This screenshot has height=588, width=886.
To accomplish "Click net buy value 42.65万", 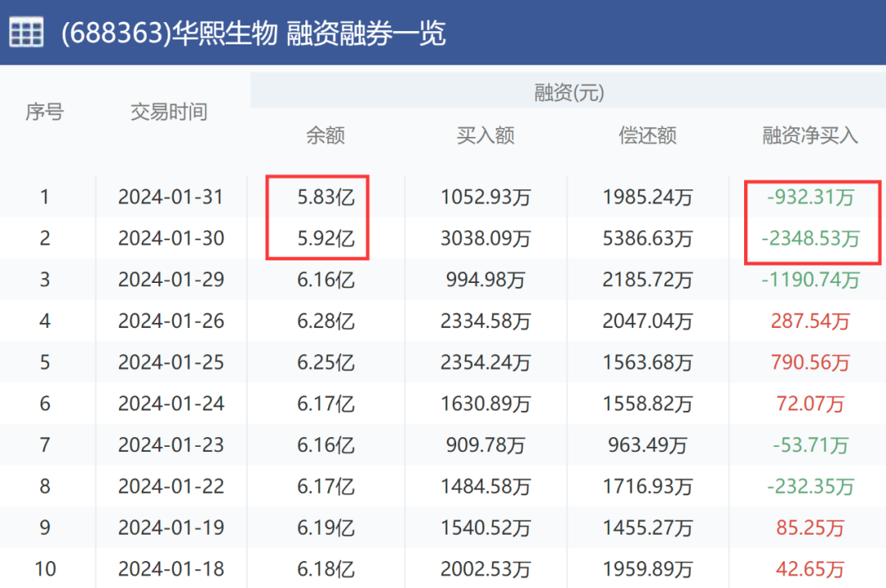I will pos(811,568).
